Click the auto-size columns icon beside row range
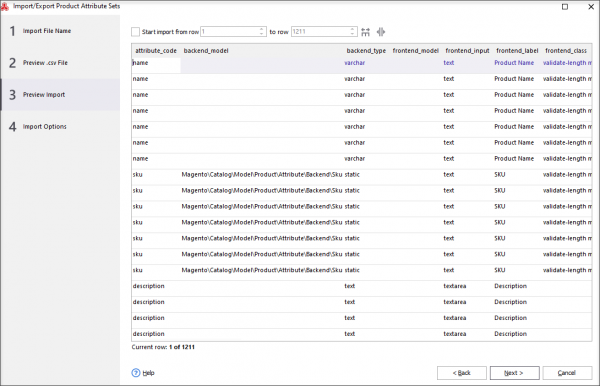This screenshot has width=600, height=386. coord(381,32)
